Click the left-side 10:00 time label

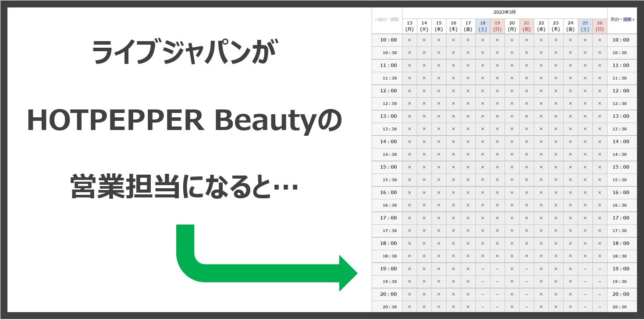[x=388, y=40]
